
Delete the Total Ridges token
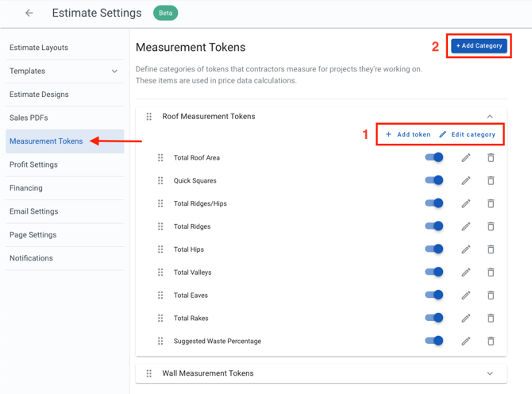[491, 227]
